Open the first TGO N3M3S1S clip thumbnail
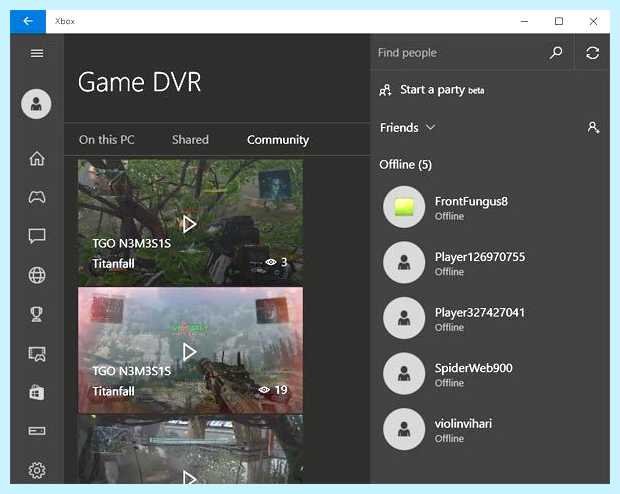Screen dimensions: 620x494 click(191, 223)
